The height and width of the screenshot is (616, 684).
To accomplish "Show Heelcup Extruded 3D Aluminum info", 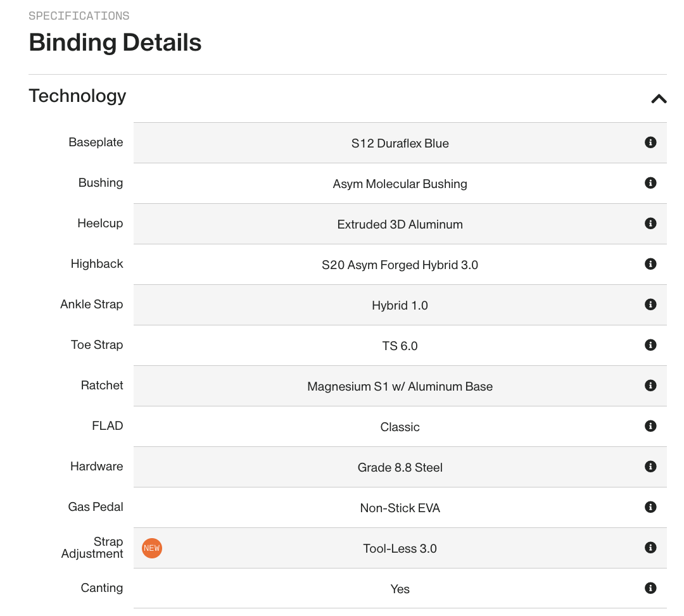I will click(x=650, y=223).
